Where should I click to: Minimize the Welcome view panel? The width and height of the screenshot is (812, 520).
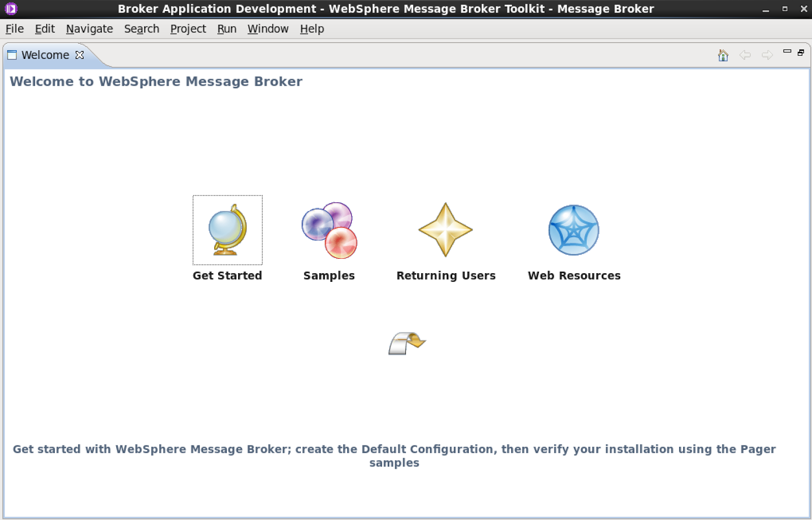tap(787, 51)
